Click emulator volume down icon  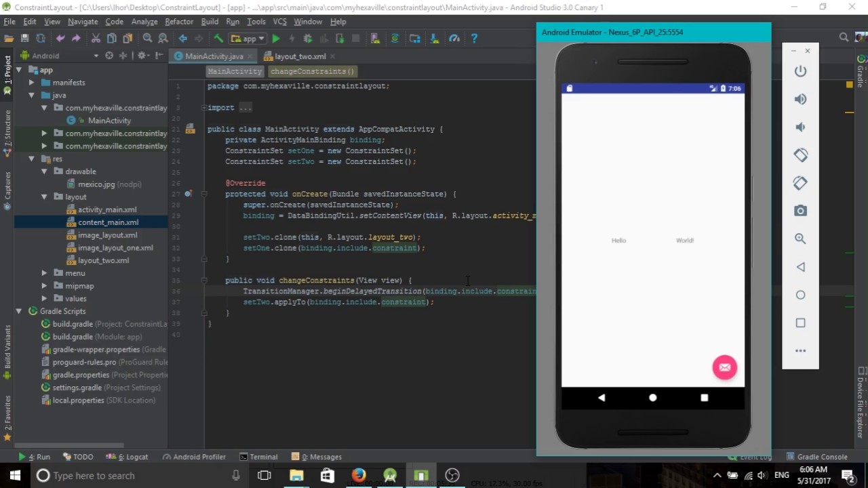pos(800,127)
